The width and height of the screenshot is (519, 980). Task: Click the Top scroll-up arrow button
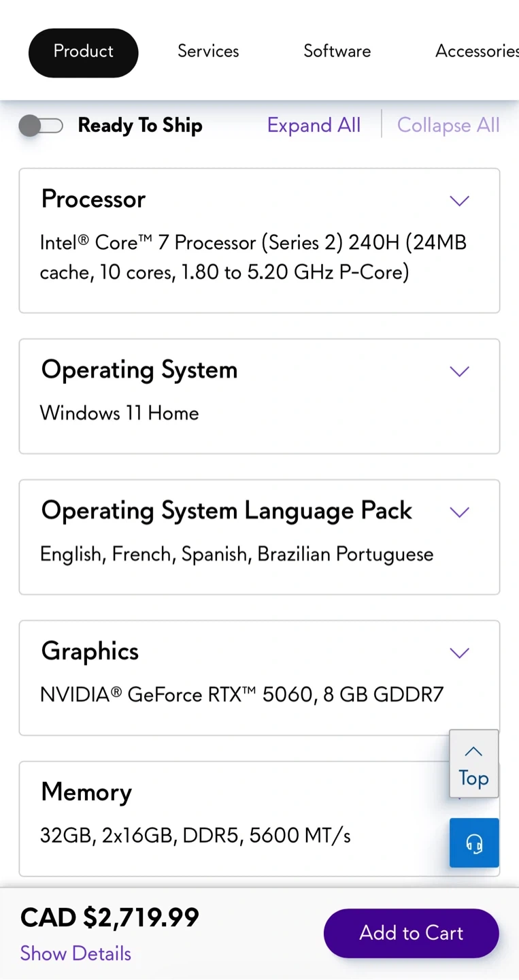pos(473,764)
